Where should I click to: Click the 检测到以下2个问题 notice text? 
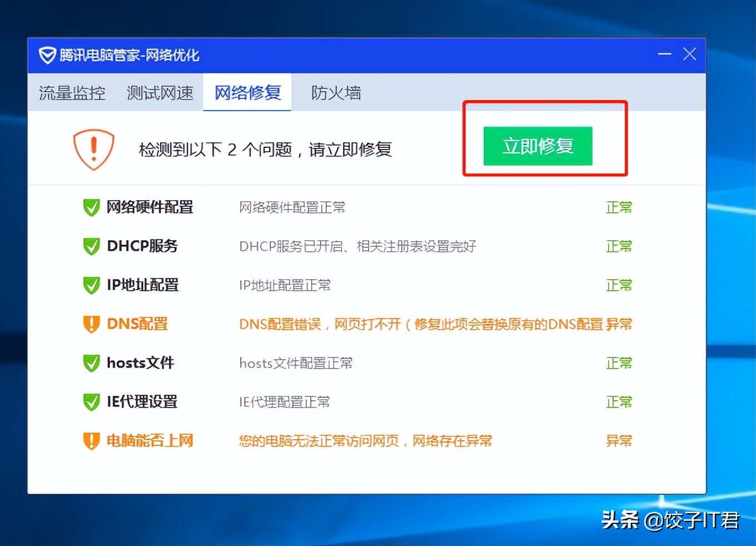(x=265, y=149)
